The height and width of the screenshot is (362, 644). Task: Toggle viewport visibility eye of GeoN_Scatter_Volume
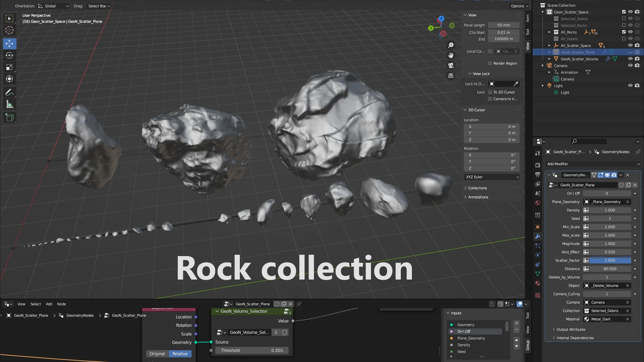(x=631, y=58)
